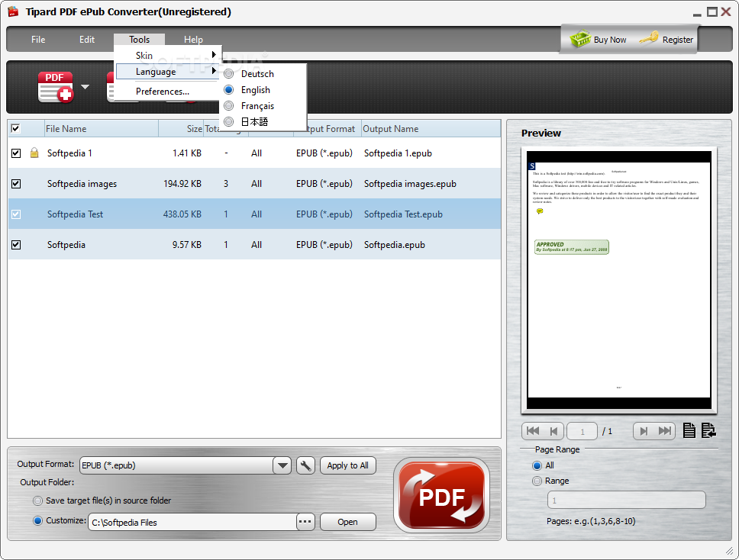Click app logo icon in title bar
Screen dimensions: 739x560
tap(13, 11)
